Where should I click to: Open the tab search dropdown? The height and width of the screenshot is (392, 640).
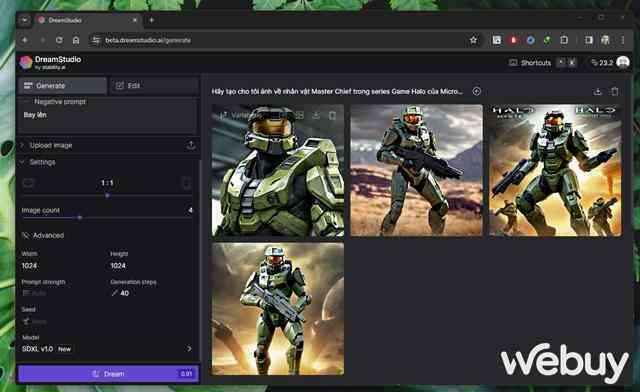point(24,20)
